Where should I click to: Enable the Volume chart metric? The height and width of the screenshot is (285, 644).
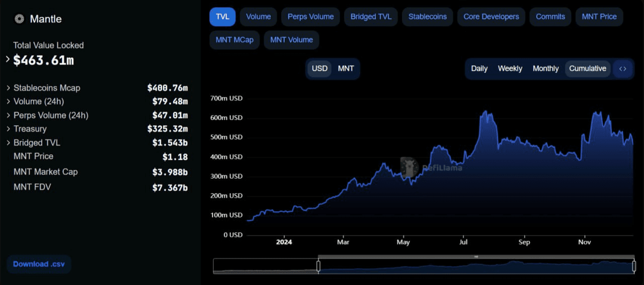pos(258,17)
